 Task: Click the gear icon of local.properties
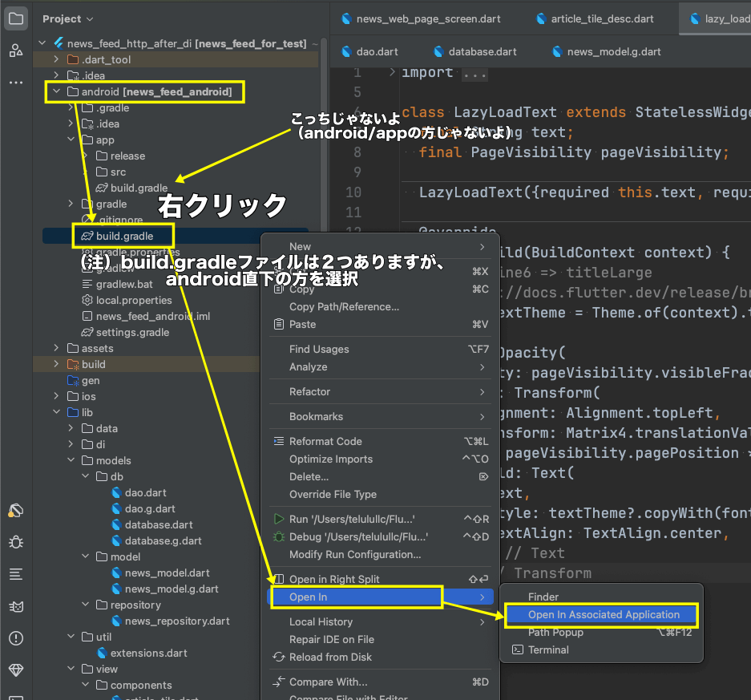click(87, 300)
